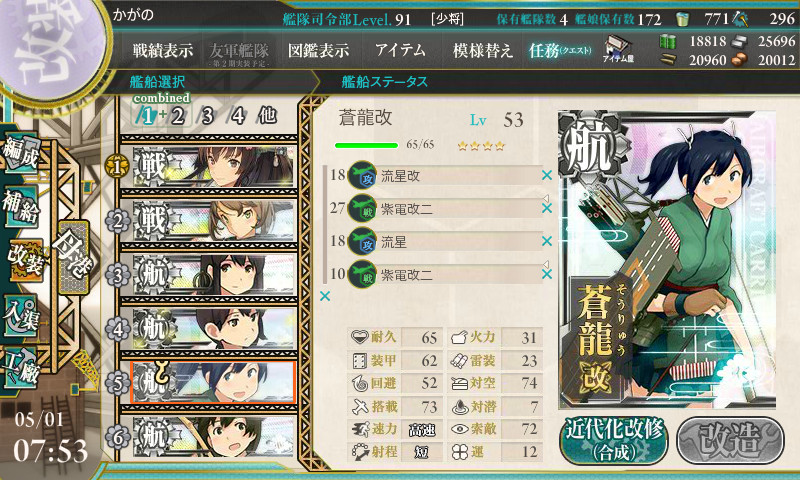Select the first ship in fleet slot 1
This screenshot has width=800, height=480.
pyautogui.click(x=214, y=166)
